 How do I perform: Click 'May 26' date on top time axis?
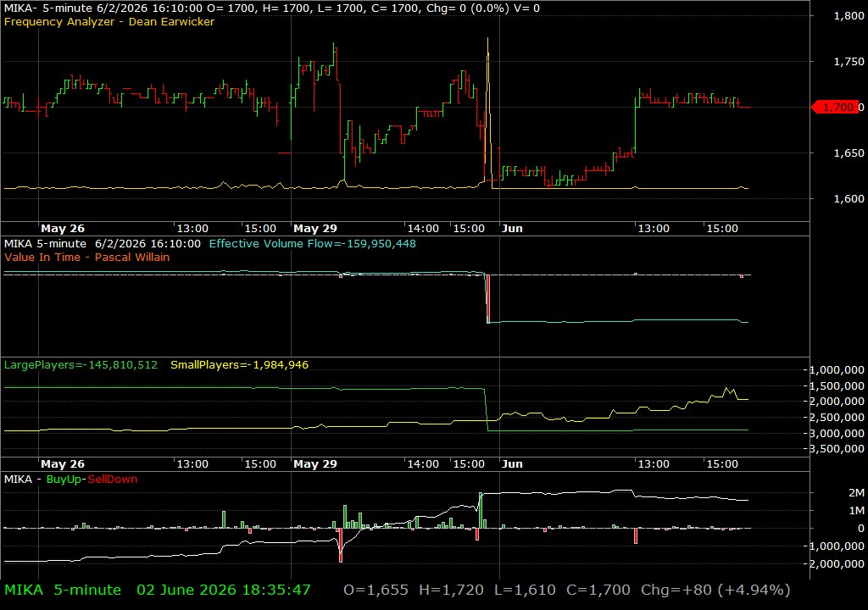pos(63,228)
